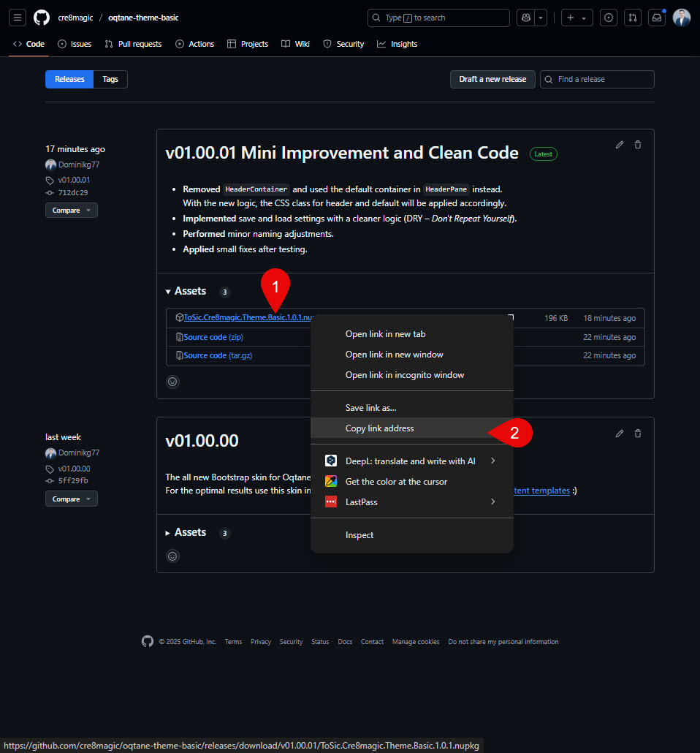Open the pull requests icon in header
The width and height of the screenshot is (700, 753).
coord(633,18)
